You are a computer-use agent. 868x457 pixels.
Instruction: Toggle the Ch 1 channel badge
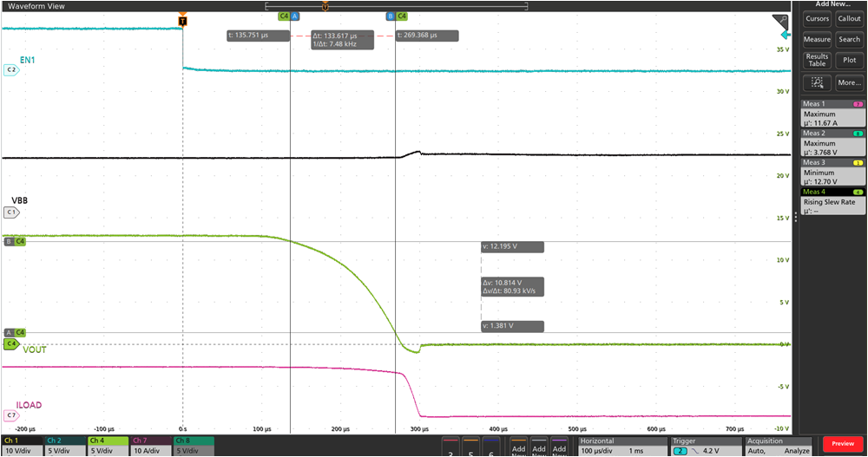pyautogui.click(x=21, y=446)
